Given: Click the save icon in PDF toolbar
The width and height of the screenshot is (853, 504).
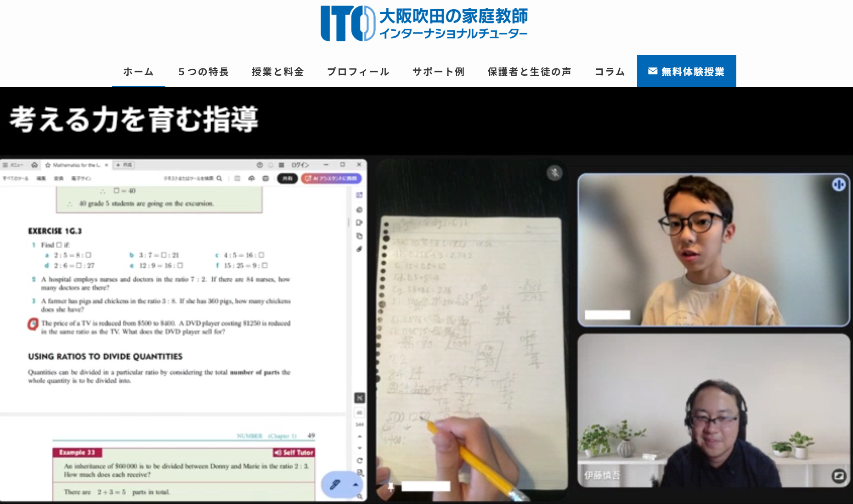Looking at the screenshot, I should pos(237,178).
